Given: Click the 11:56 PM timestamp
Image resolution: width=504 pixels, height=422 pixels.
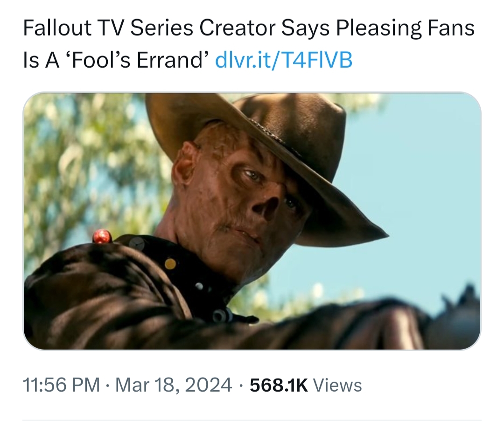Looking at the screenshot, I should click(x=62, y=385).
